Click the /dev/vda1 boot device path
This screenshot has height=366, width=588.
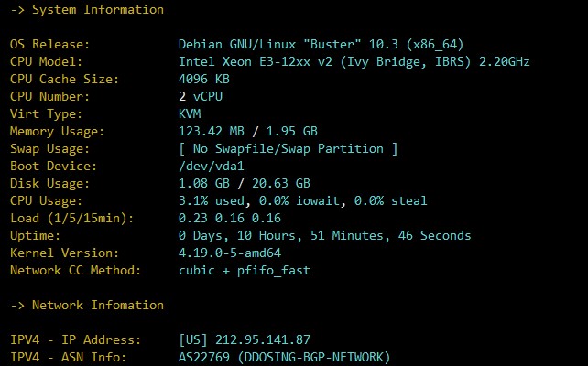(211, 167)
